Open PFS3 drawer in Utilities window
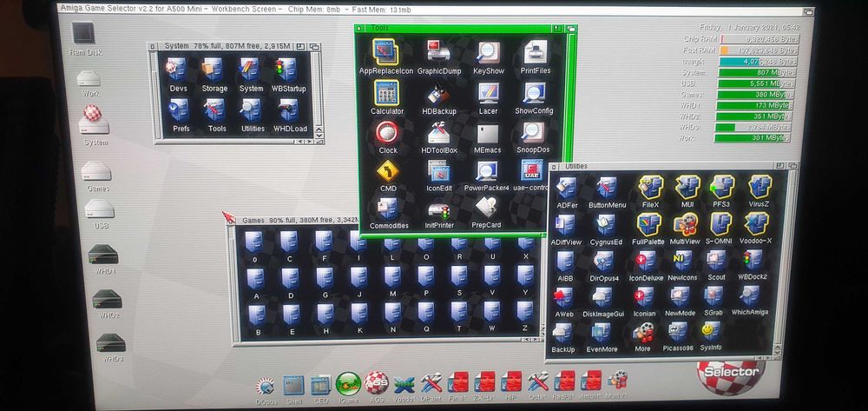 pyautogui.click(x=722, y=187)
